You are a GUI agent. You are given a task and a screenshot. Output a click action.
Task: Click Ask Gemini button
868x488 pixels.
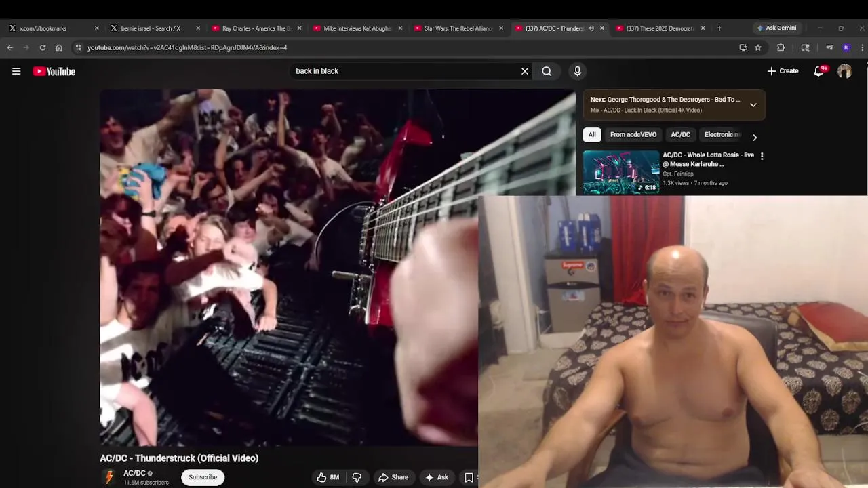777,28
